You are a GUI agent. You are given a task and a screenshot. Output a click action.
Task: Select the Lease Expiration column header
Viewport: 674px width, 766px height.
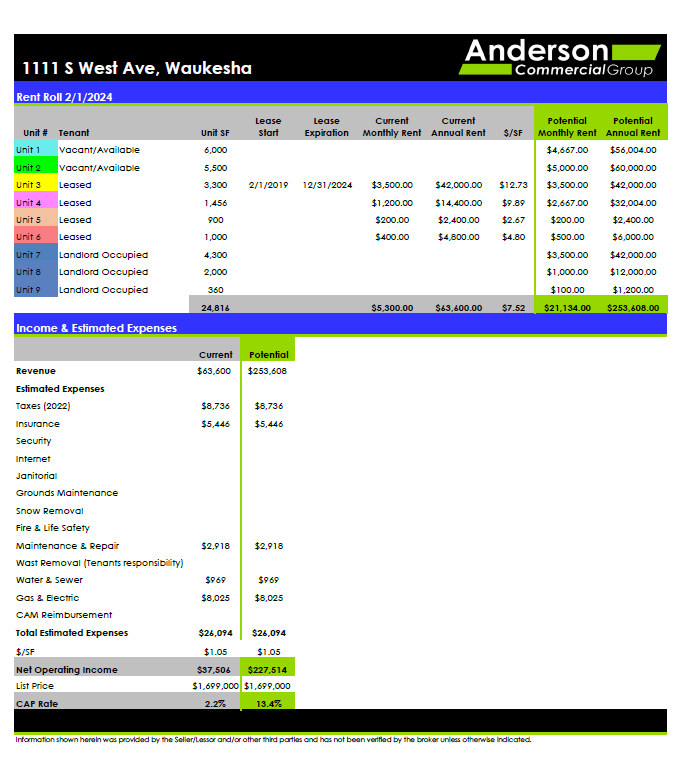coord(326,127)
